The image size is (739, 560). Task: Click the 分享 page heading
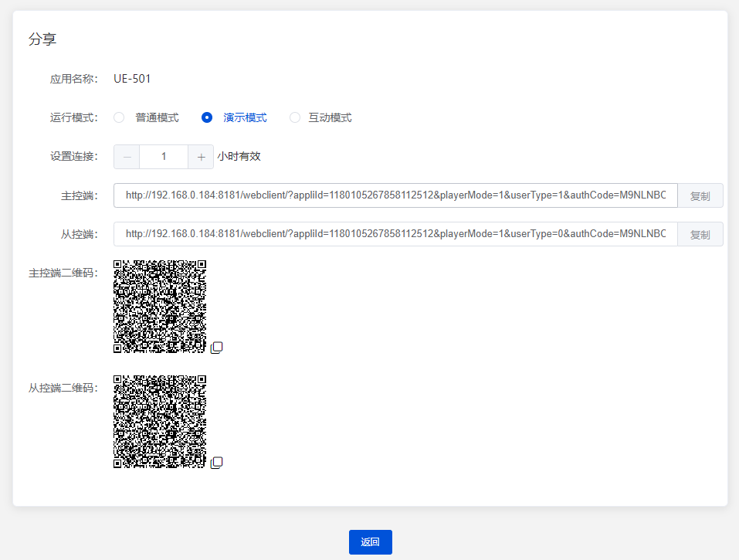(x=42, y=39)
